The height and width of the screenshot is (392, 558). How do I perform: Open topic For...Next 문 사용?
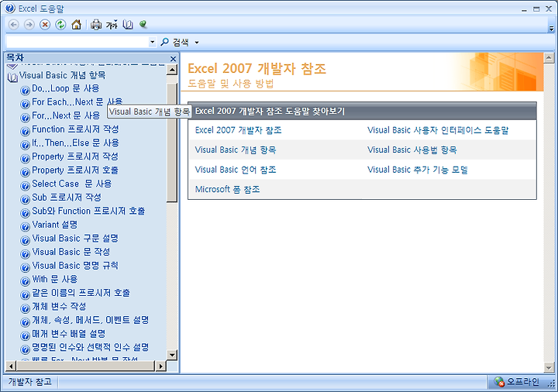point(66,115)
